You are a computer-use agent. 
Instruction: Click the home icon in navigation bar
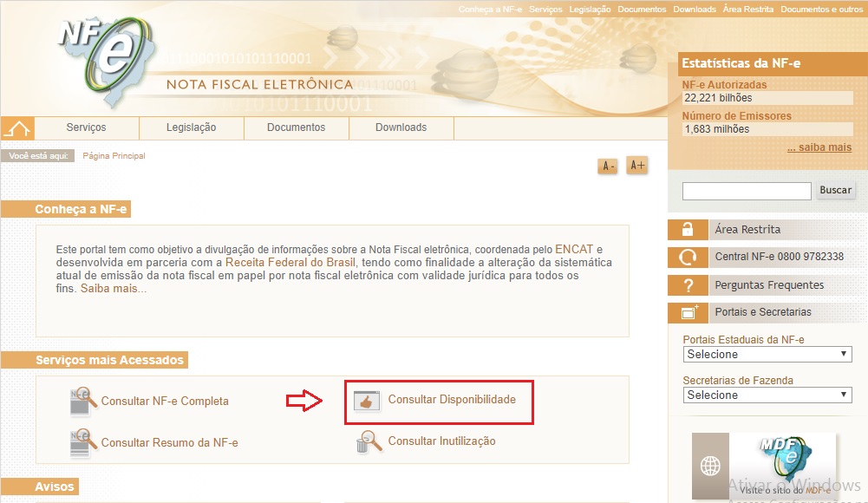[17, 128]
